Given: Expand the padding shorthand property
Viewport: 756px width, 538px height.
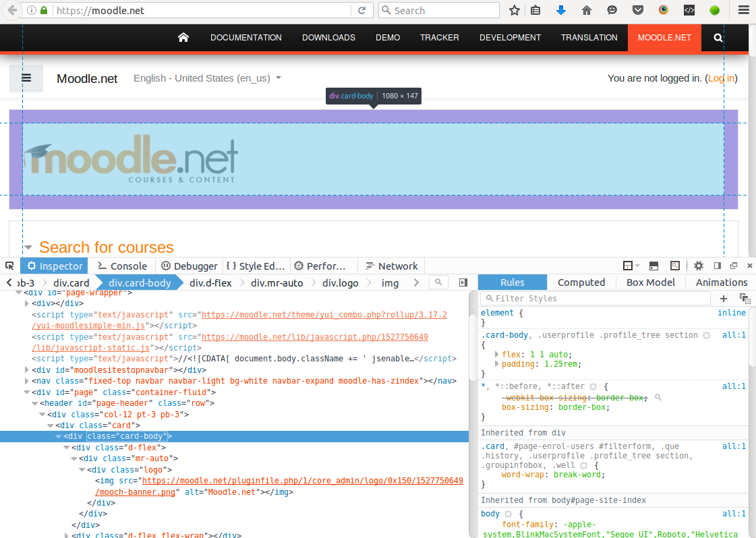Looking at the screenshot, I should coord(496,364).
